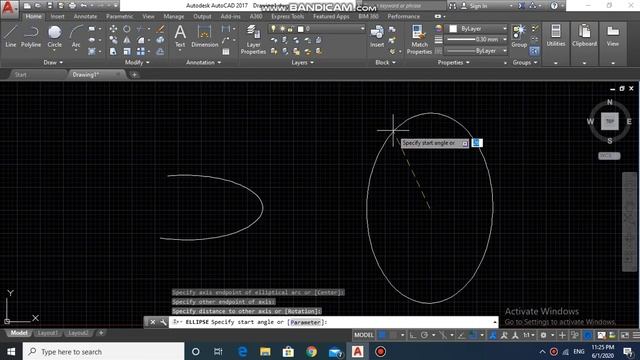Open Layer Properties manager
The width and height of the screenshot is (640, 360).
[253, 39]
